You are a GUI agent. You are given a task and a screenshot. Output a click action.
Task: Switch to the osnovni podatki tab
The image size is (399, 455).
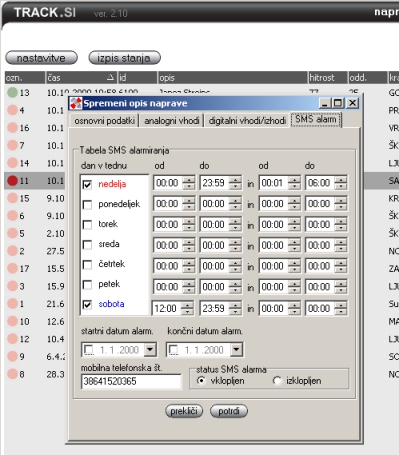pos(104,121)
